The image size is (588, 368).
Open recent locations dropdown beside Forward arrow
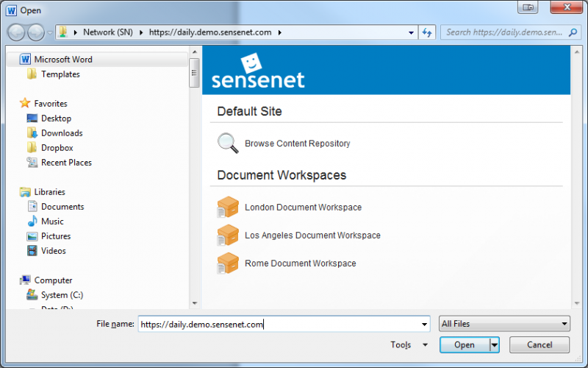[x=50, y=32]
